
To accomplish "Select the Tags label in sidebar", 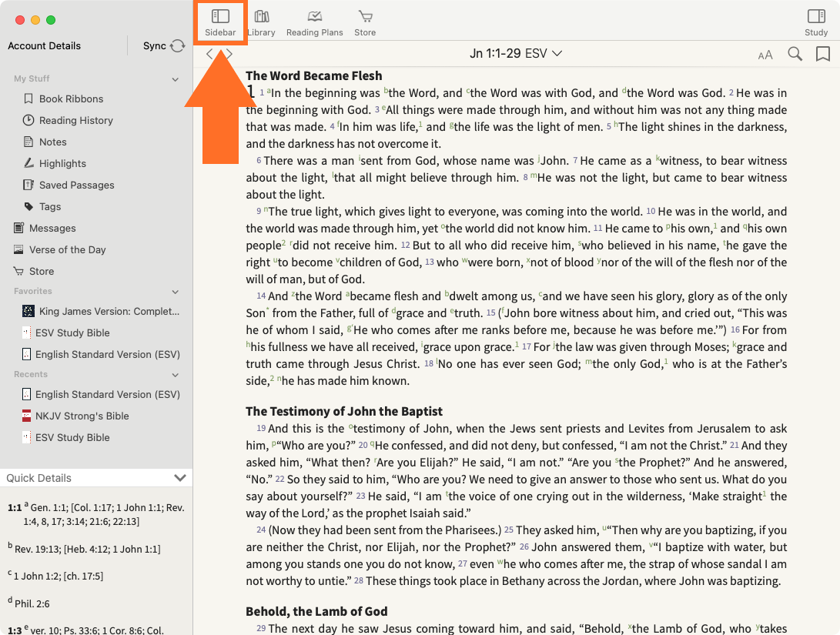I will coord(50,207).
